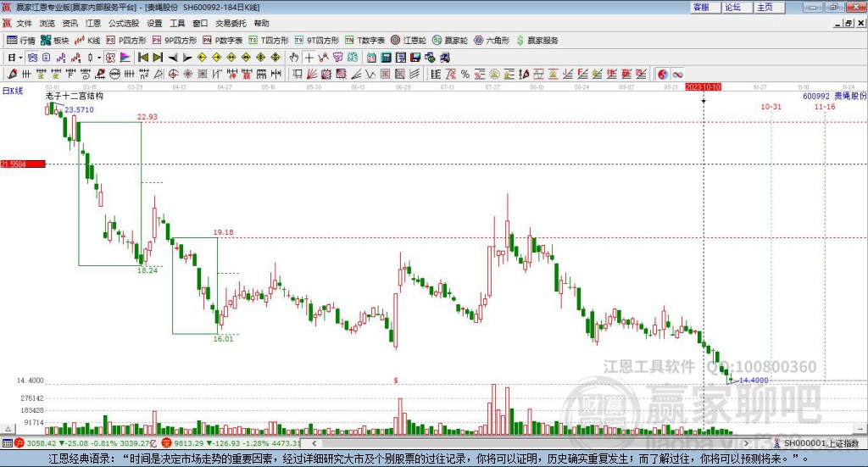
Task: Open the 资讯 menu
Action: (70, 23)
